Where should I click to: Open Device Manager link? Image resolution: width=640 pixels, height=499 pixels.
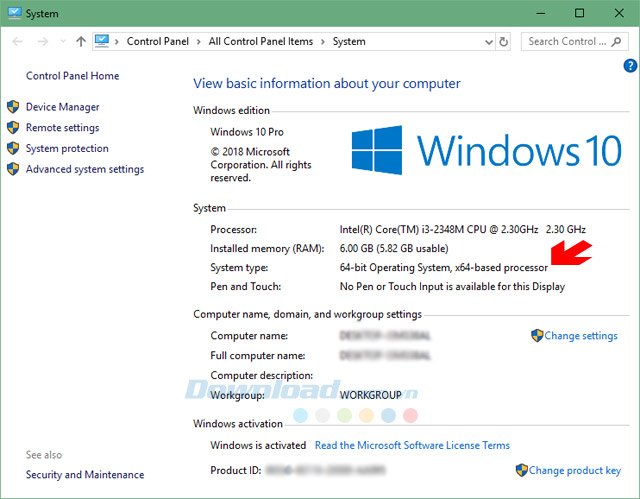pyautogui.click(x=62, y=107)
